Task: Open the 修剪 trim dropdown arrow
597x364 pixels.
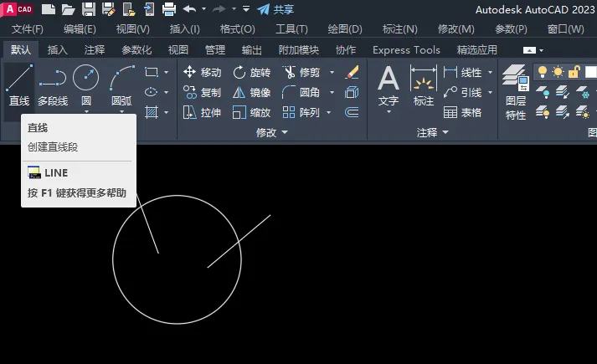Action: [x=332, y=72]
